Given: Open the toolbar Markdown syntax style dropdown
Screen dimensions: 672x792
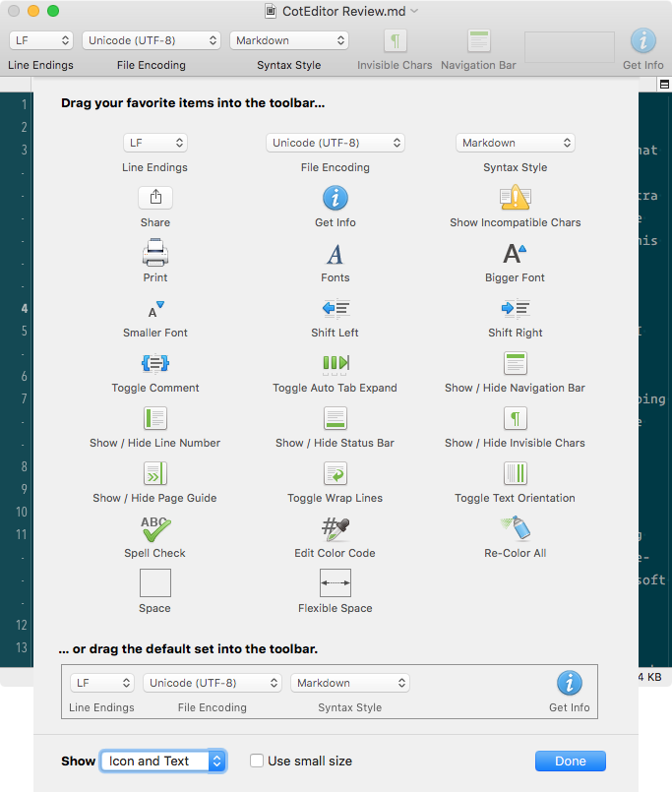Looking at the screenshot, I should click(x=289, y=40).
